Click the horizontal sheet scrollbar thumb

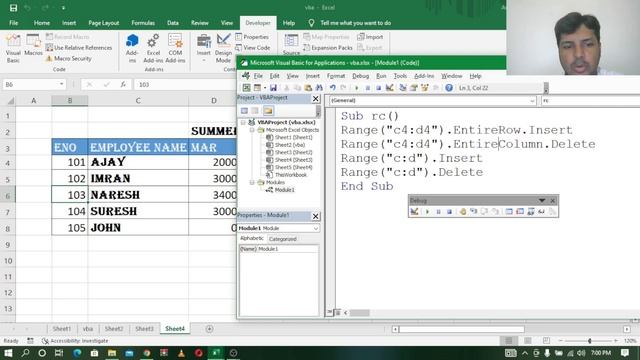pyautogui.click(x=462, y=329)
